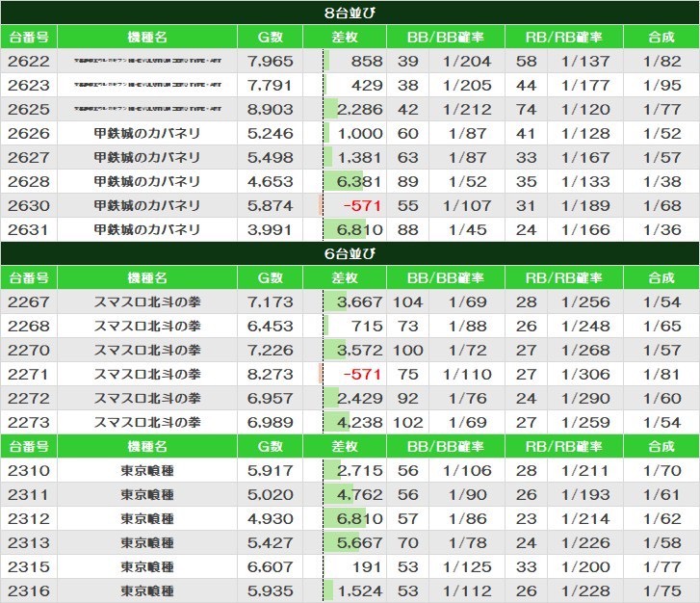Select machine number 2270

click(29, 351)
